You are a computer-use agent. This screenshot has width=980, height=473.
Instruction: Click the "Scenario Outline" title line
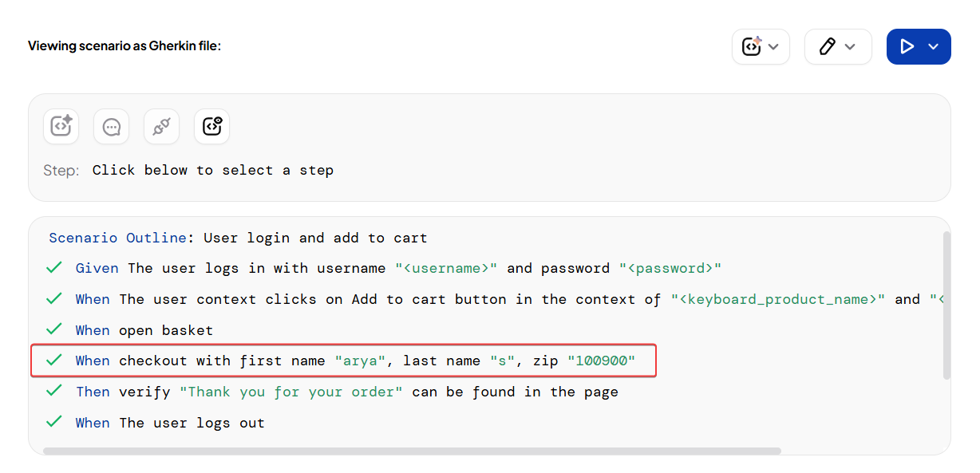click(238, 238)
